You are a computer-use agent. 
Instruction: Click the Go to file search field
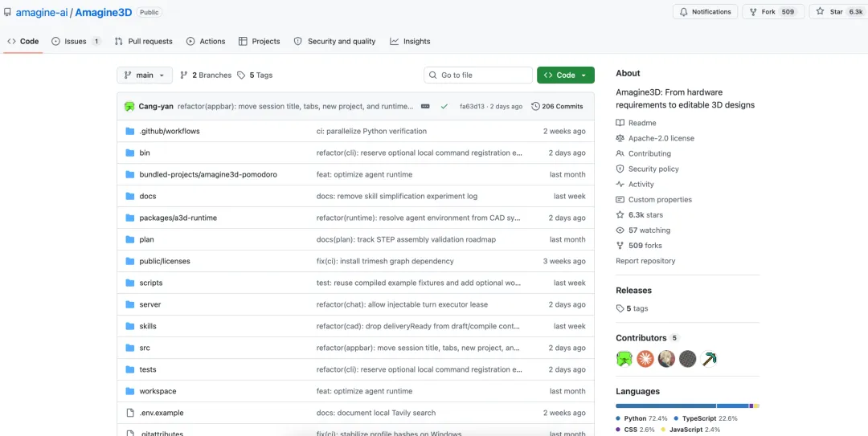point(478,75)
